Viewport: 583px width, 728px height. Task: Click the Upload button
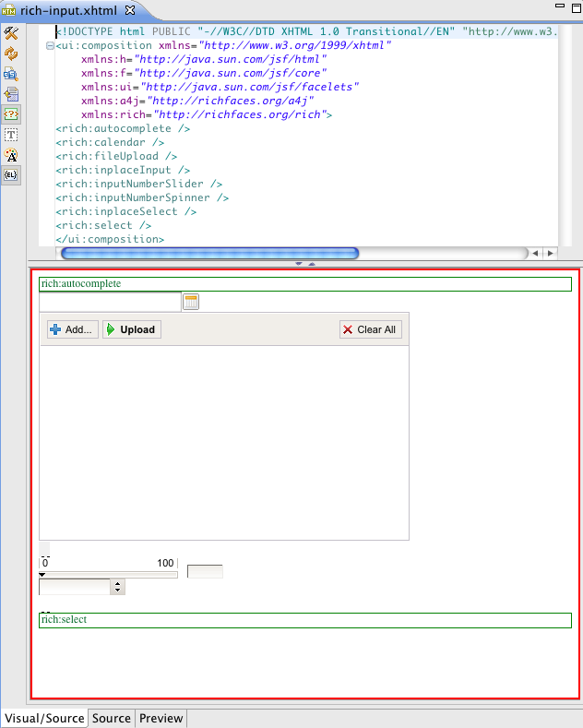point(132,329)
